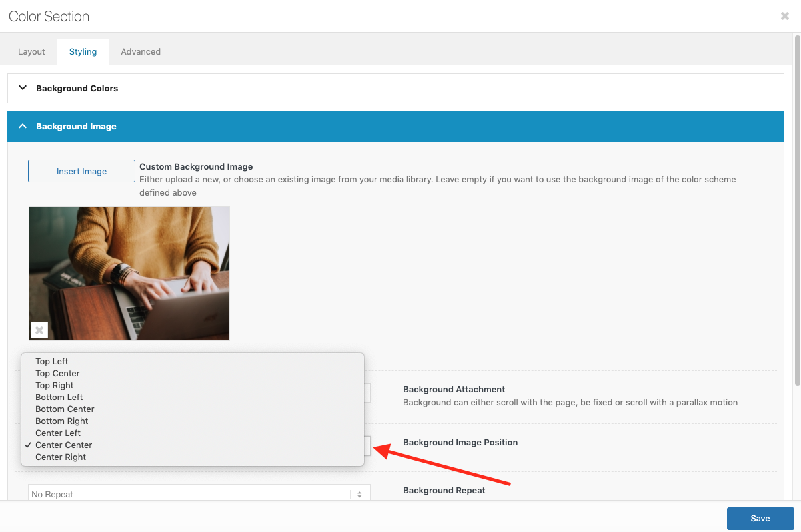This screenshot has height=532, width=801.
Task: Expand the Background Colors section
Action: [395, 88]
